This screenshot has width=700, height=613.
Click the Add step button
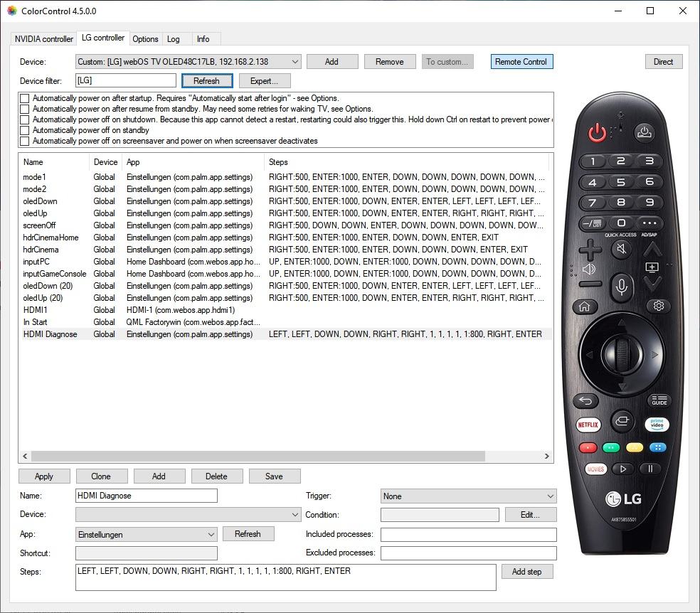[x=527, y=572]
